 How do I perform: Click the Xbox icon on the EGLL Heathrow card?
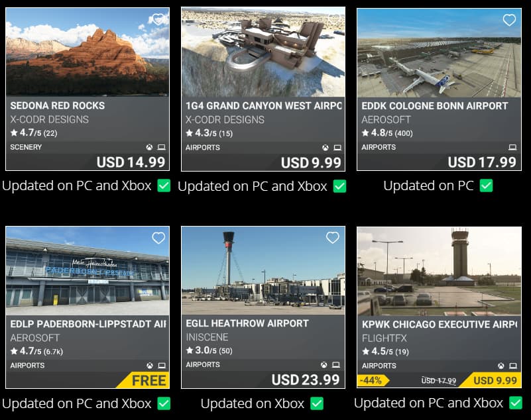click(324, 365)
